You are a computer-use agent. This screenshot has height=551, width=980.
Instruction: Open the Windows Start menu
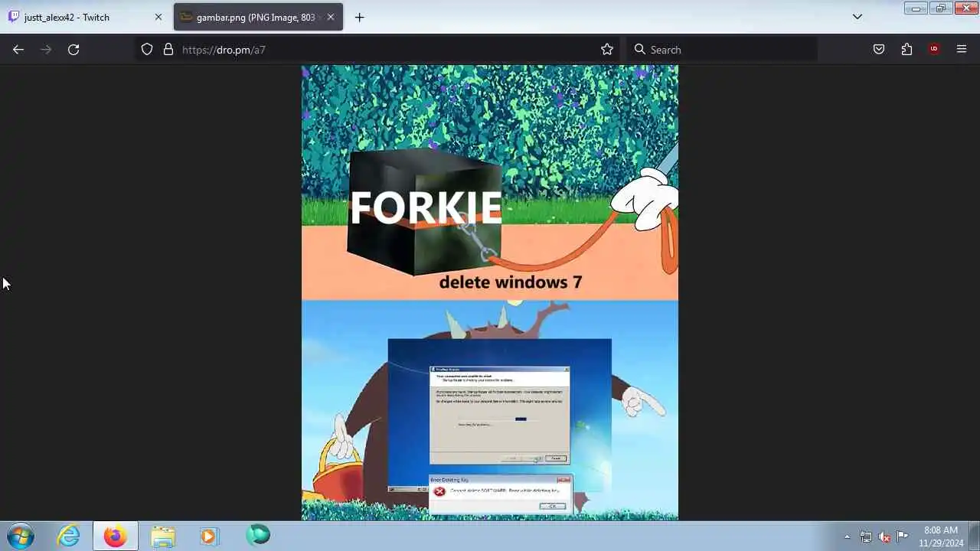click(x=21, y=536)
